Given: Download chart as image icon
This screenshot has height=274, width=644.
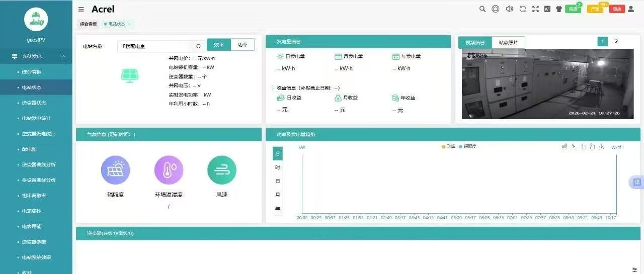Looking at the screenshot, I should point(601,146).
